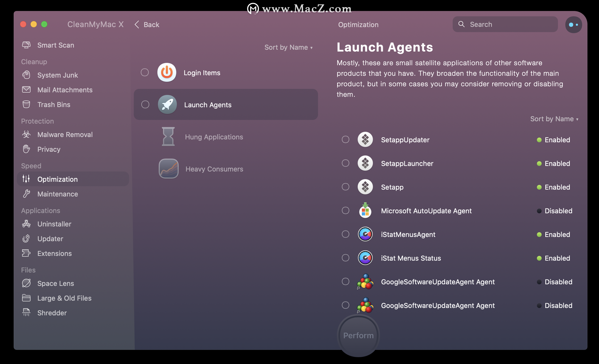Click the SetappUpdater app icon
Screen dimensions: 599x364
pyautogui.click(x=365, y=140)
